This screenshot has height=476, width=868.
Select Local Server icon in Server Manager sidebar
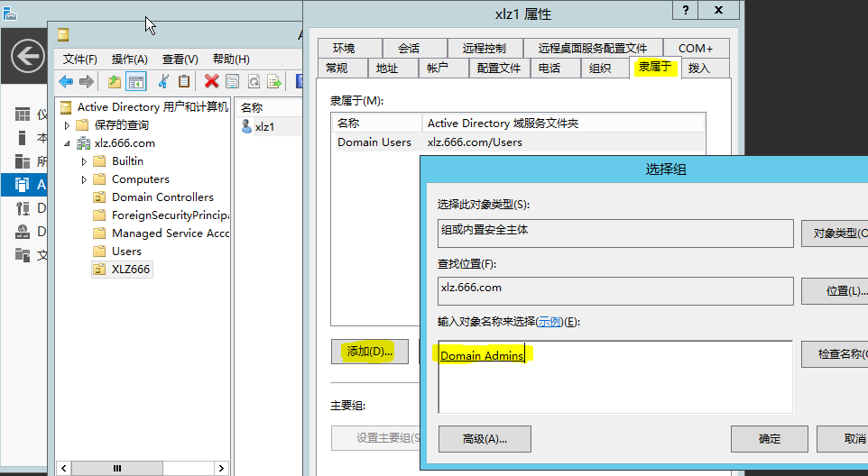point(23,138)
